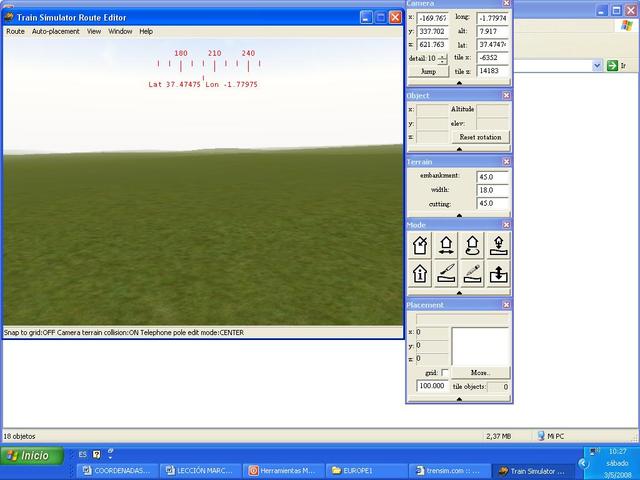640x480 pixels.
Task: Collapse the Mode panel arrow
Action: 459,292
